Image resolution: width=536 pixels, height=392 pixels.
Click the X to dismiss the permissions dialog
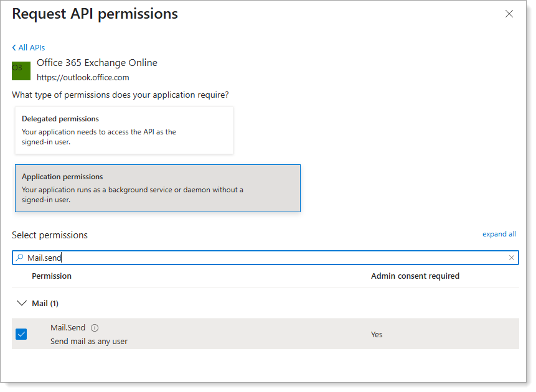click(x=509, y=14)
